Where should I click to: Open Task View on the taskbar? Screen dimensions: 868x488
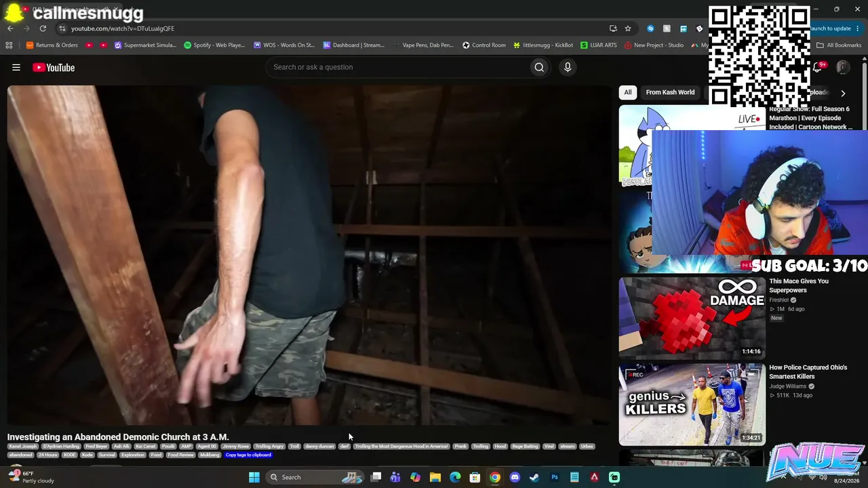coord(376,477)
